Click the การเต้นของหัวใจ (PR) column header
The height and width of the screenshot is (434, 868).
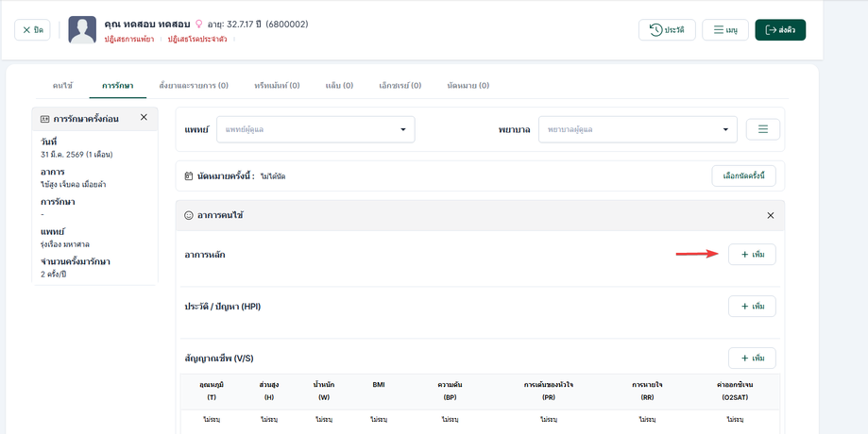(549, 391)
